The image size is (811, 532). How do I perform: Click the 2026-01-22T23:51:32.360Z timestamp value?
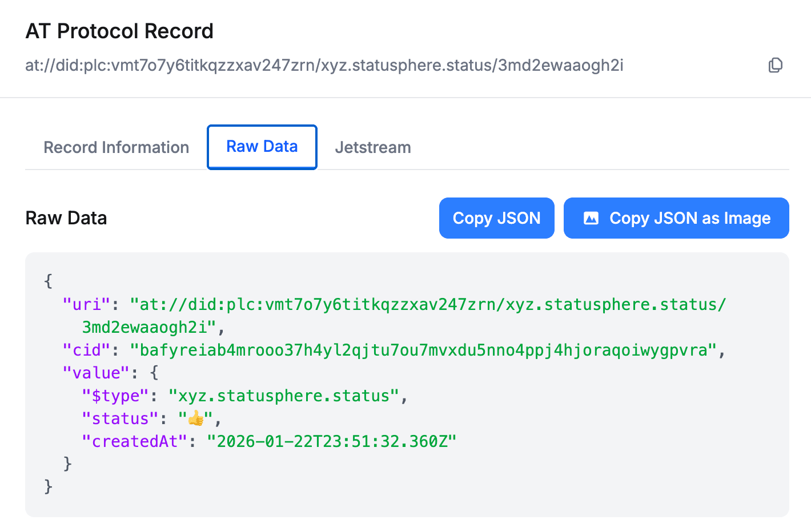pyautogui.click(x=331, y=442)
